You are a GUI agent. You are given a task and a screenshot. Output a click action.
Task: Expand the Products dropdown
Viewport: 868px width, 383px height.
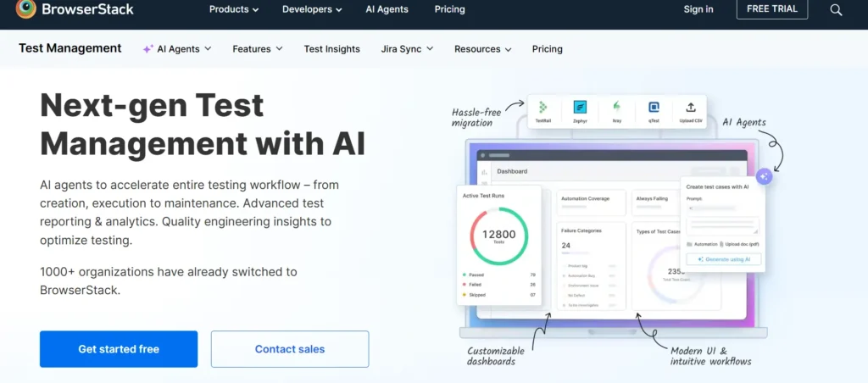point(234,8)
